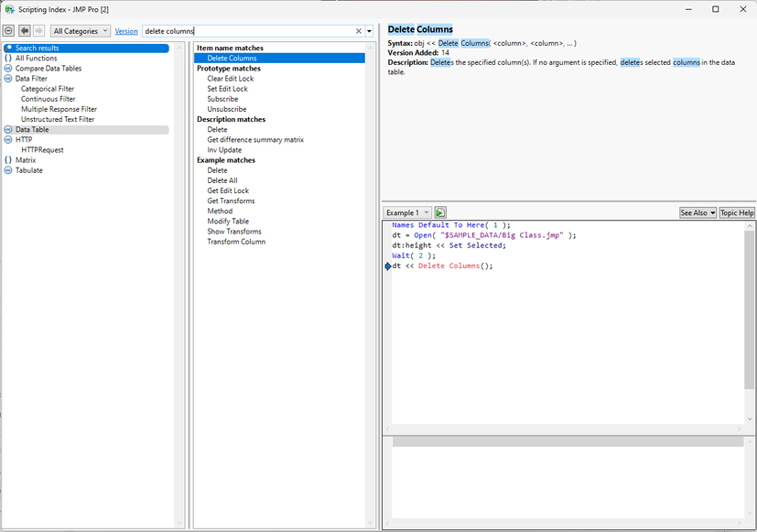Select Set Edit Lock under Prototype matches
This screenshot has width=757, height=532.
coord(227,89)
